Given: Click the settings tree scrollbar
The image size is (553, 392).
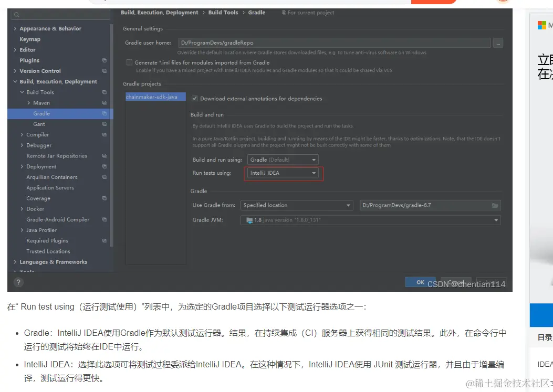Looking at the screenshot, I should tap(111, 135).
